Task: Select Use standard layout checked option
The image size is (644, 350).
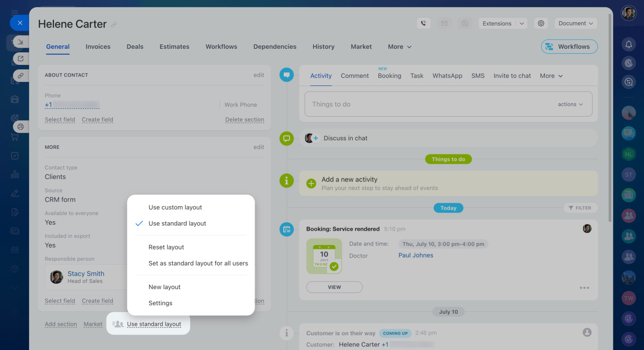Action: [177, 223]
